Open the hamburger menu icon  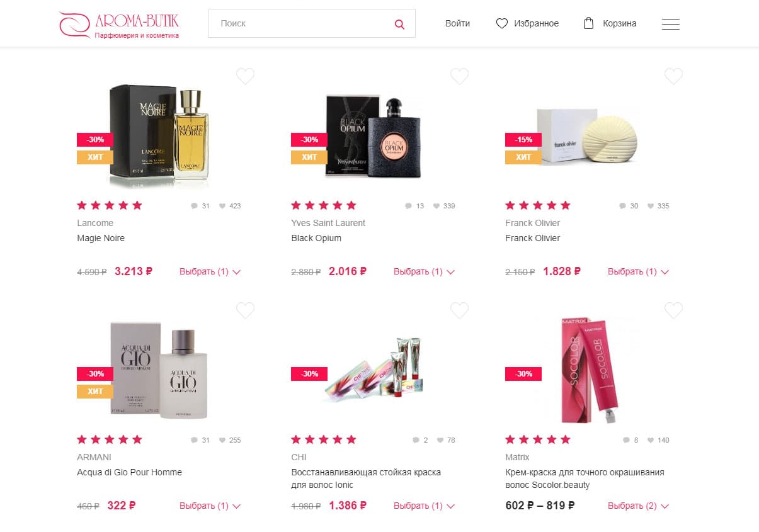pos(670,24)
